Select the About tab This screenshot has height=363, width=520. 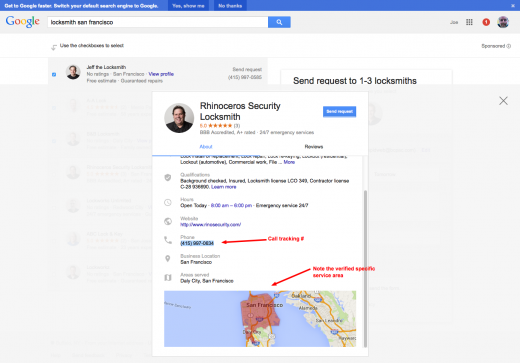click(x=206, y=147)
